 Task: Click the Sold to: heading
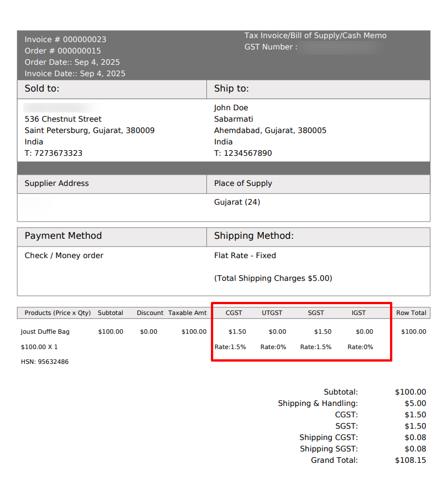42,89
